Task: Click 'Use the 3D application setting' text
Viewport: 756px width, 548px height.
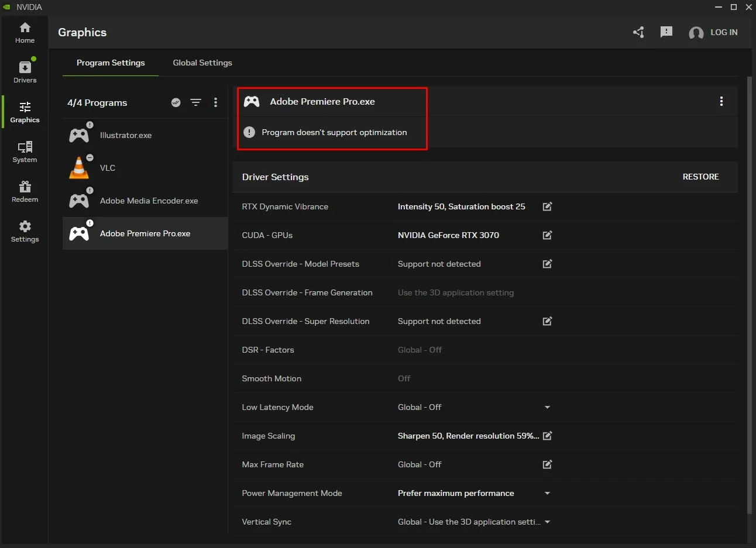Action: (x=456, y=292)
